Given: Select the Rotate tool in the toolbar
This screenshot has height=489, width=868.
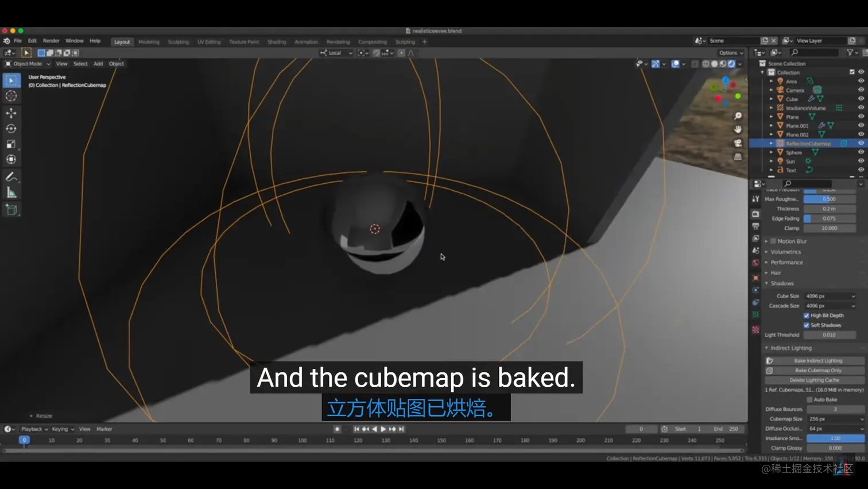Looking at the screenshot, I should [x=11, y=129].
